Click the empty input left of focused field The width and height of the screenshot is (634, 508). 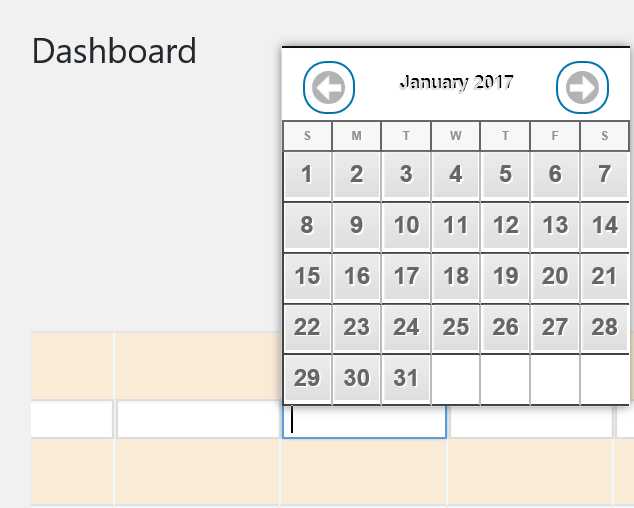(198, 421)
